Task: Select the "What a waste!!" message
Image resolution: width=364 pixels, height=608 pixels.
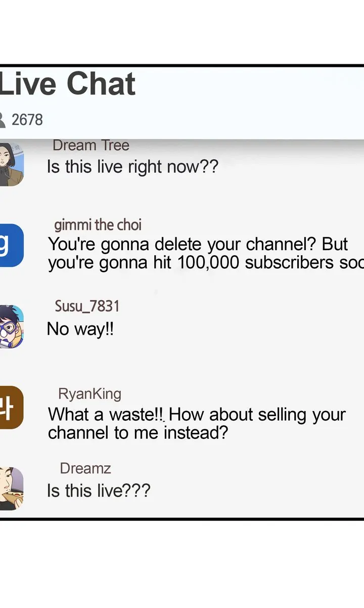Action: pyautogui.click(x=197, y=424)
